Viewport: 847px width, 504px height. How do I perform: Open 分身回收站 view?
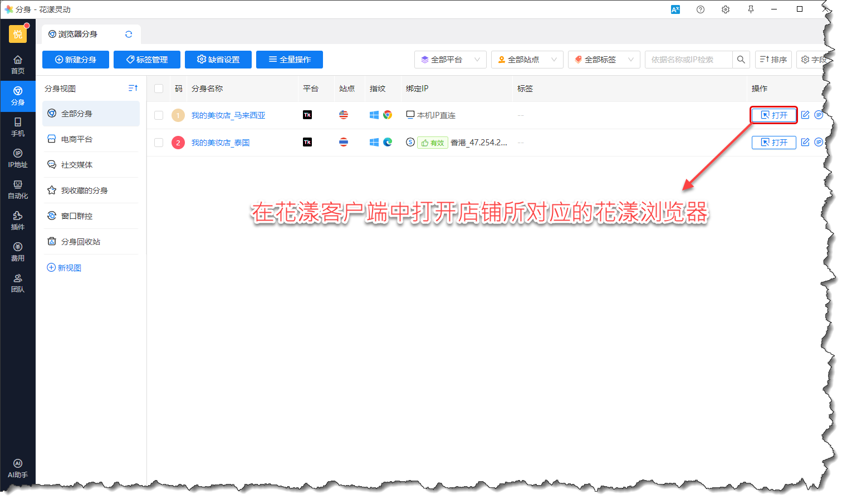tap(91, 242)
